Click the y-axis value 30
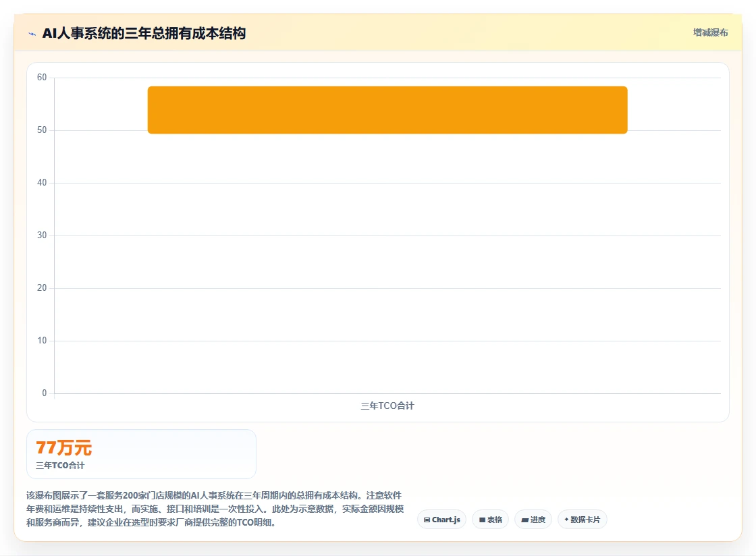This screenshot has width=756, height=556. (42, 235)
